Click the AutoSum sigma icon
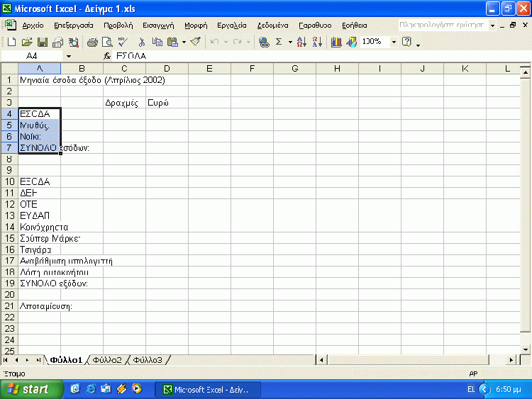 (279, 42)
